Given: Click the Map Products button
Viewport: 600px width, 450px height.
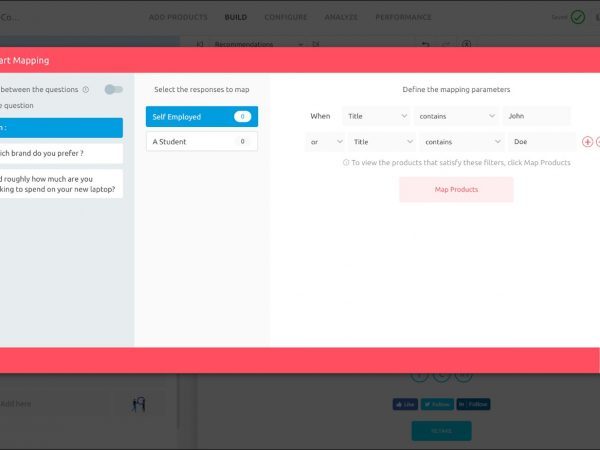Looking at the screenshot, I should [456, 189].
